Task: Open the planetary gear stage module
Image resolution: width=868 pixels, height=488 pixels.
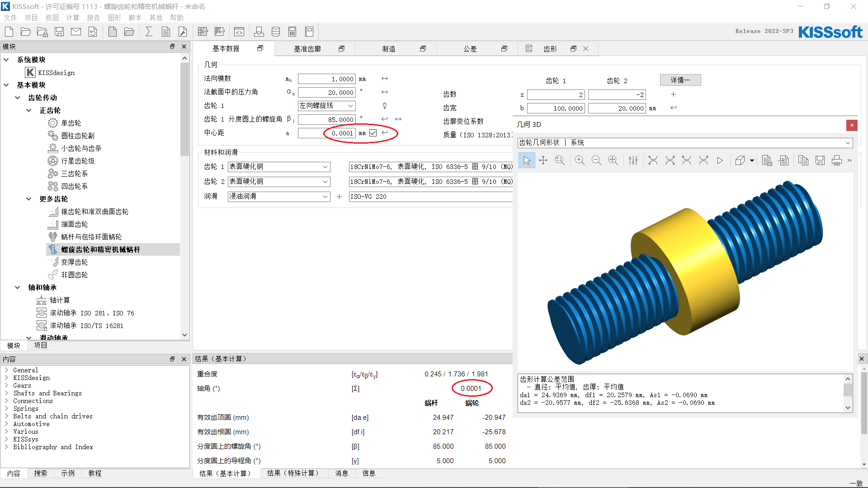Action: tap(78, 161)
